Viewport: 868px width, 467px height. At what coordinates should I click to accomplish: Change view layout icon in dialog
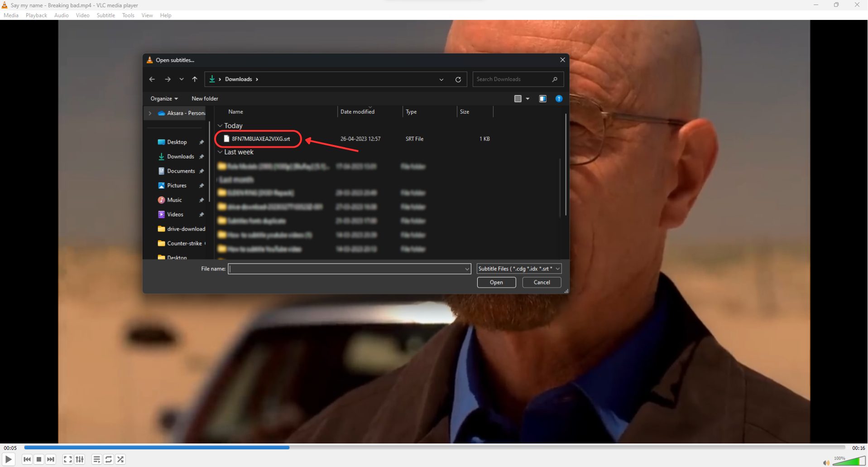(x=518, y=99)
